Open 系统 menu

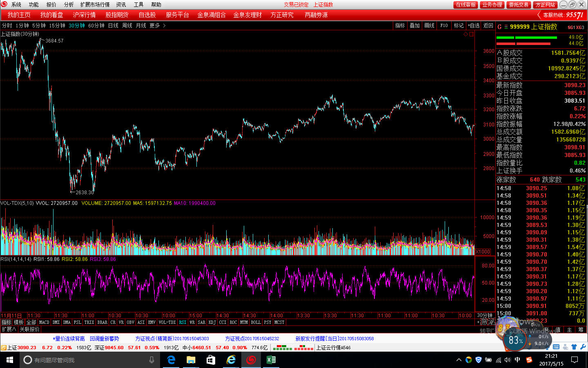click(x=16, y=4)
